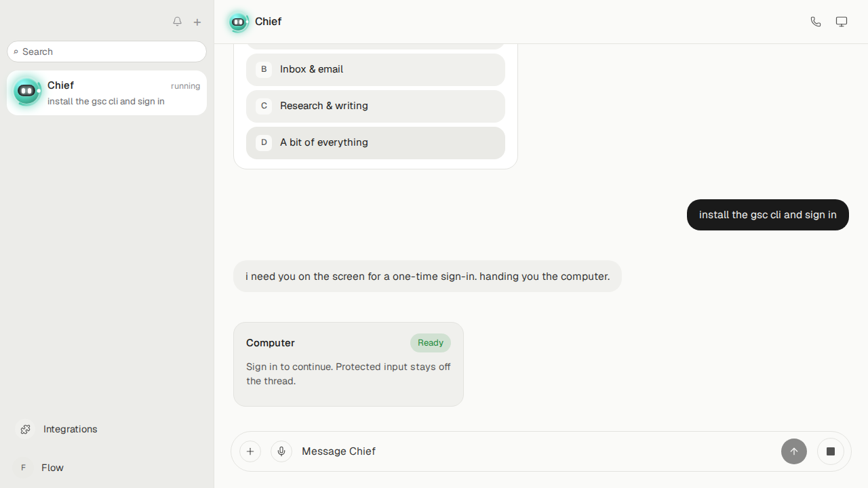Stop the running task square button

(x=831, y=451)
